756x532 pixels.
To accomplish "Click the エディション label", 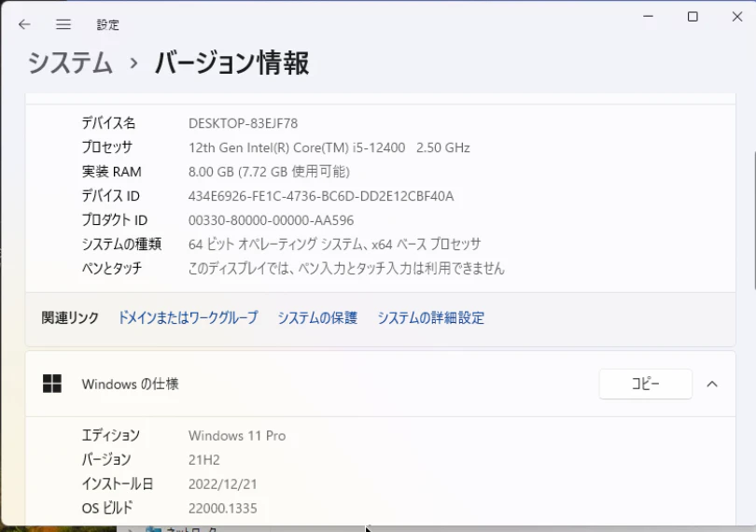I will (x=111, y=435).
